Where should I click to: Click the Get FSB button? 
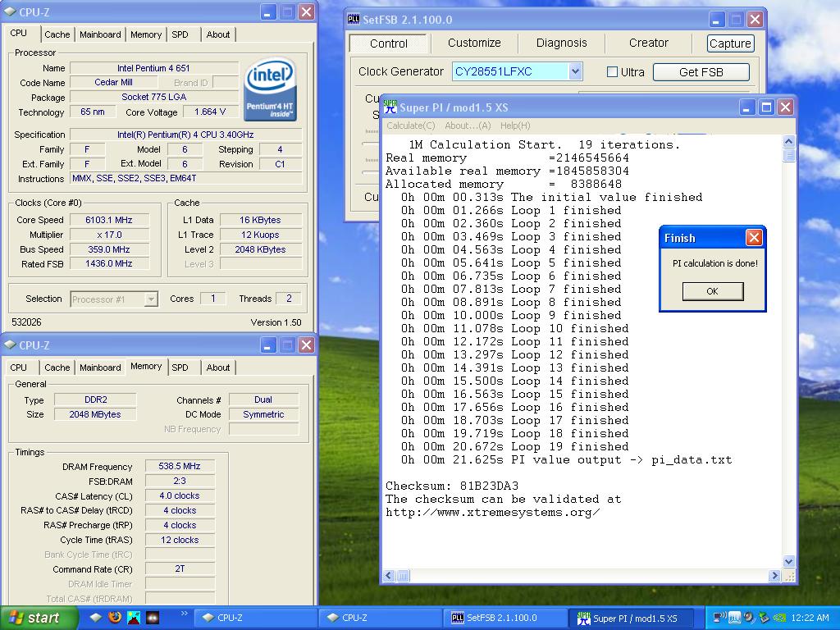(x=701, y=72)
